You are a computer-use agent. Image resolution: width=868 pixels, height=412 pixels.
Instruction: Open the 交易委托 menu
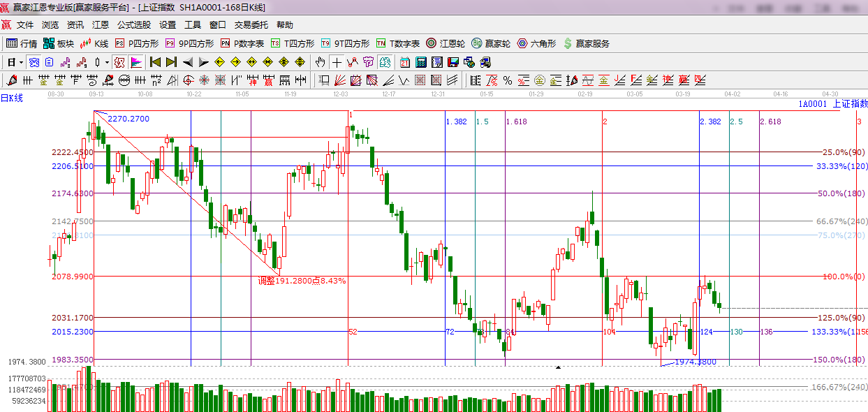(251, 24)
